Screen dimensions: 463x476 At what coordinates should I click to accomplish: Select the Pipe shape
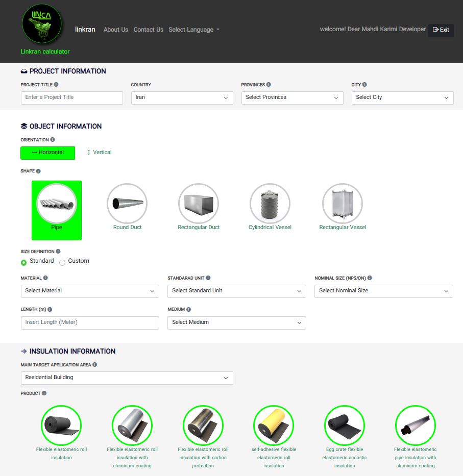click(57, 210)
